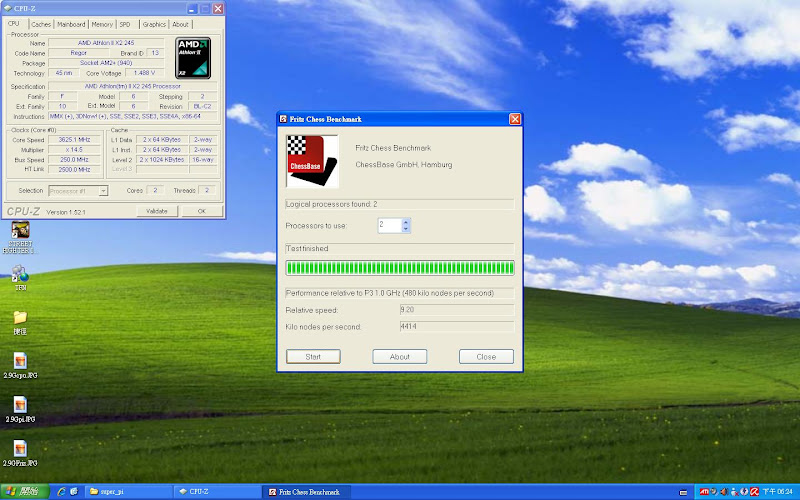
Task: Switch to the About tab in CPU-Z
Action: tap(180, 24)
